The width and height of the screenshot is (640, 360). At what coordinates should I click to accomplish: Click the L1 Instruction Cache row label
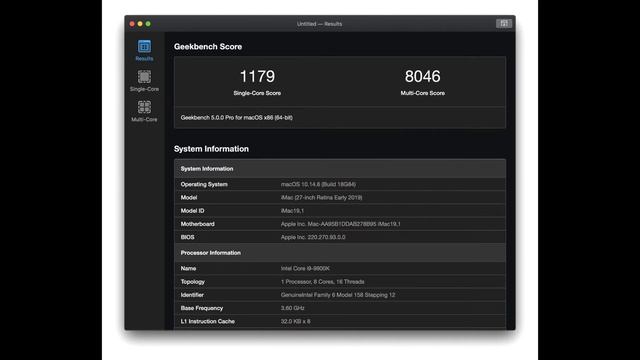tap(207, 321)
